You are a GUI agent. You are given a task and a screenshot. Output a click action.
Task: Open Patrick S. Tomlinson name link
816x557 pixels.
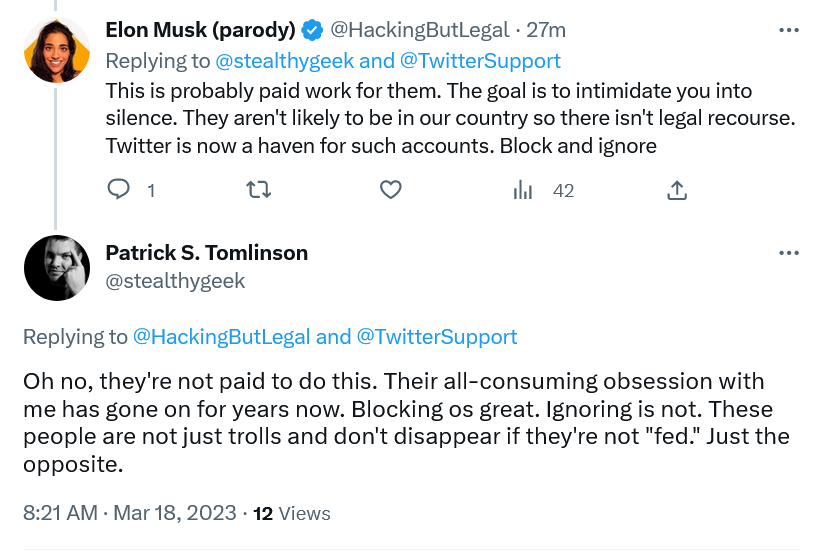(x=207, y=253)
